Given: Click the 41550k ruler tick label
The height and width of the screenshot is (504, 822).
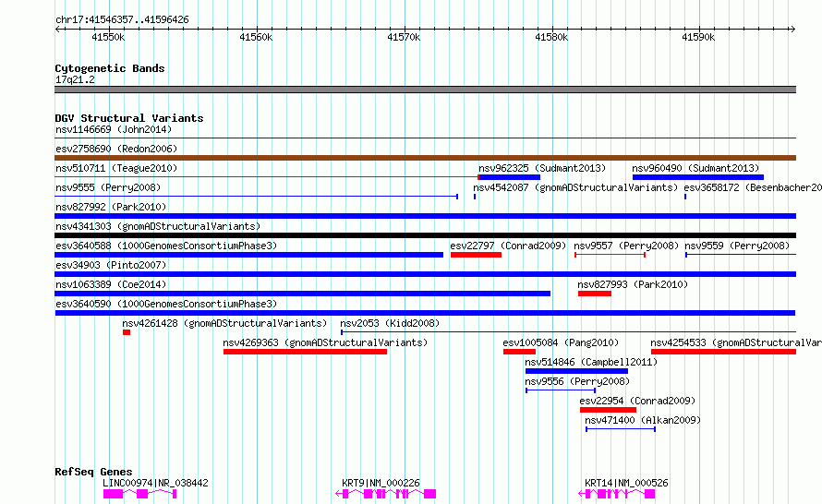Looking at the screenshot, I should 108,37.
